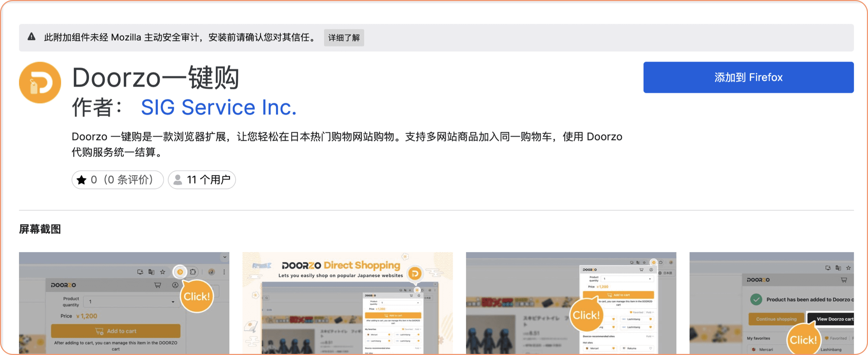Open the 0 条评价 star rating link
This screenshot has height=355, width=868.
118,179
